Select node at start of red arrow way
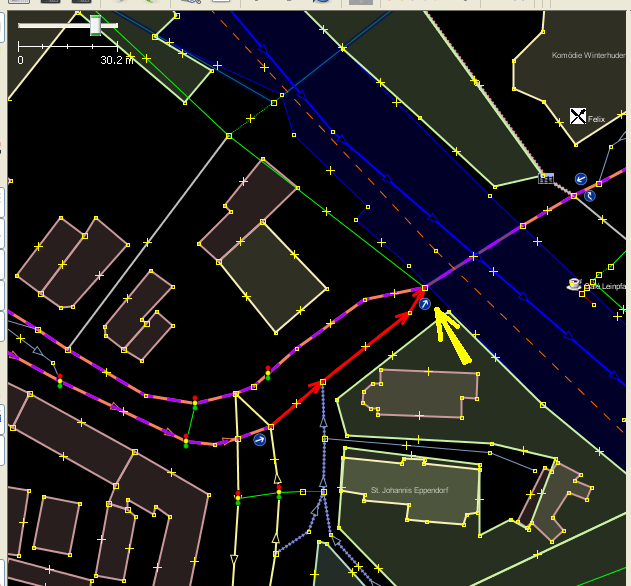The image size is (631, 586). point(269,427)
